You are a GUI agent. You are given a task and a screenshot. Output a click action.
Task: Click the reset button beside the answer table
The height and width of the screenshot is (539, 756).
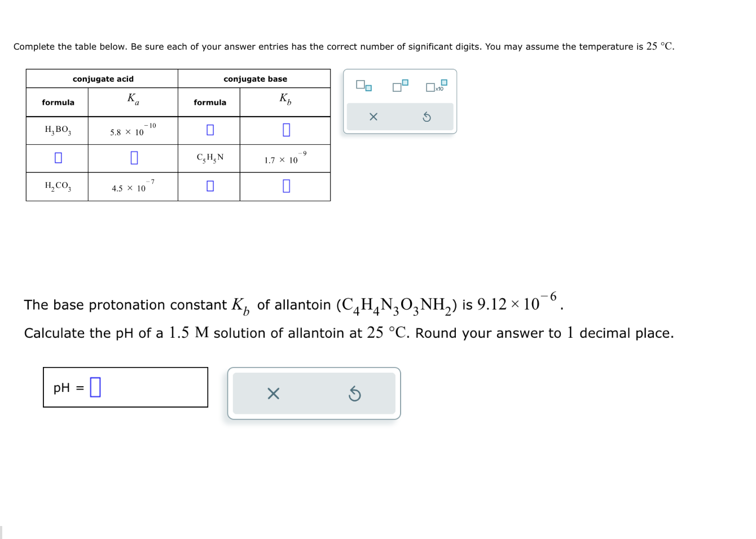tap(427, 116)
